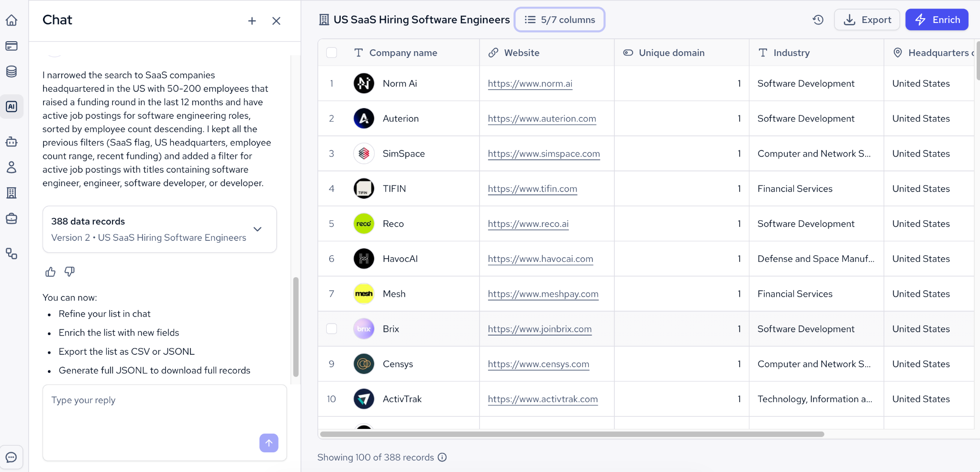Click the table horizontal scrollbar
This screenshot has width=980, height=472.
pos(572,434)
